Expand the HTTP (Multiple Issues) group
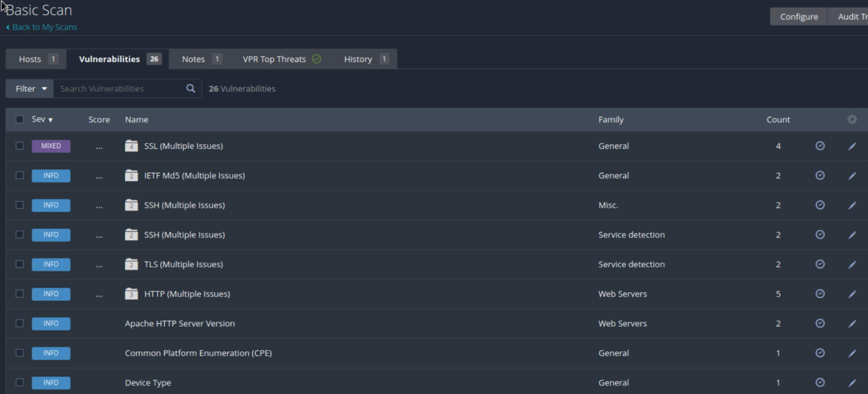868x394 pixels. point(187,294)
